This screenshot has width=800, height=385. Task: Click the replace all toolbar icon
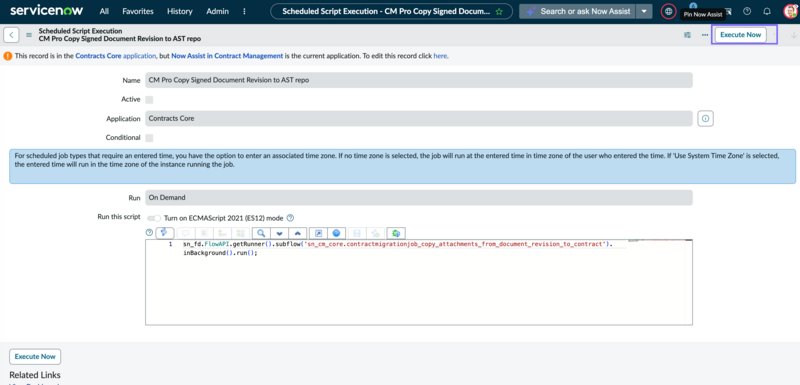[x=240, y=233]
